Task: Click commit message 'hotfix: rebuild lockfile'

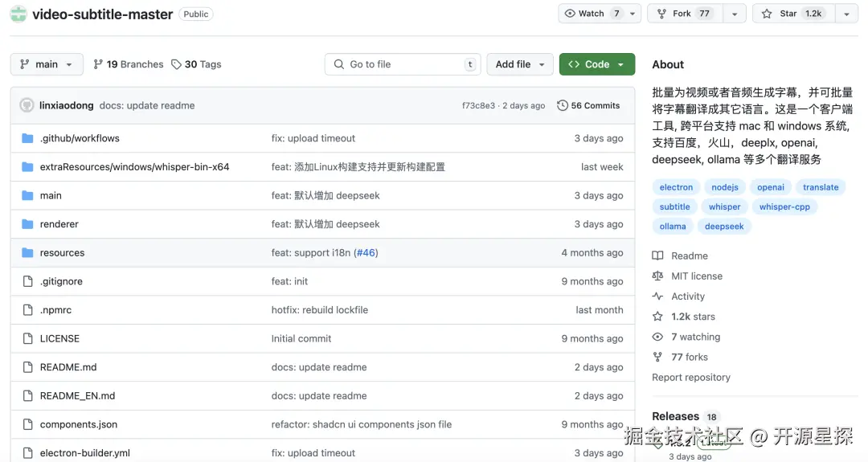Action: tap(319, 310)
